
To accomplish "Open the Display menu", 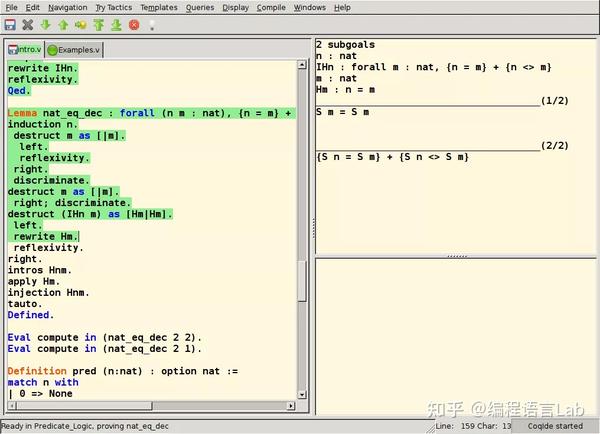I will pyautogui.click(x=235, y=7).
